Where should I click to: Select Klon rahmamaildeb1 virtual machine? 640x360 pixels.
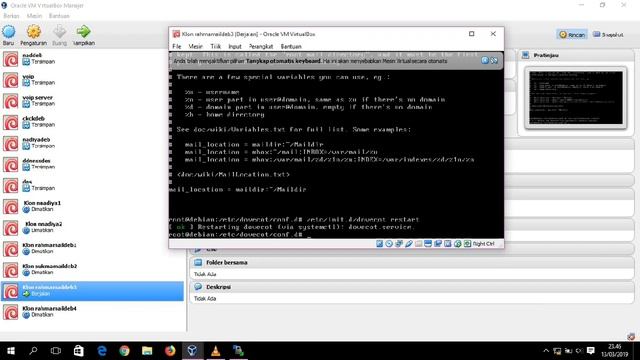[93, 249]
